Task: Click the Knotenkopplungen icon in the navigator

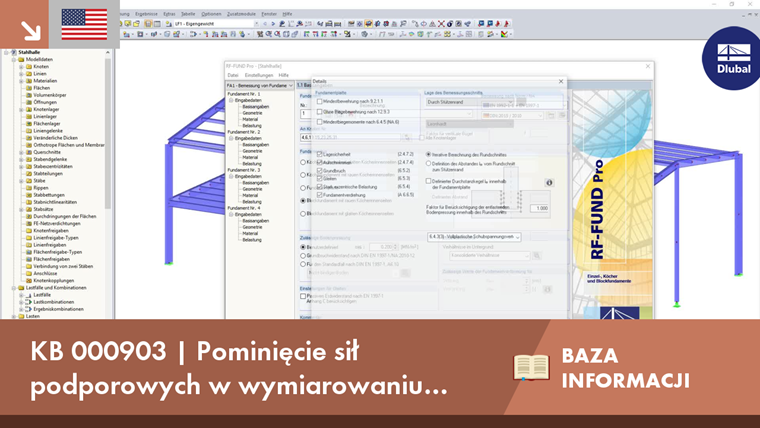Action: [x=28, y=281]
